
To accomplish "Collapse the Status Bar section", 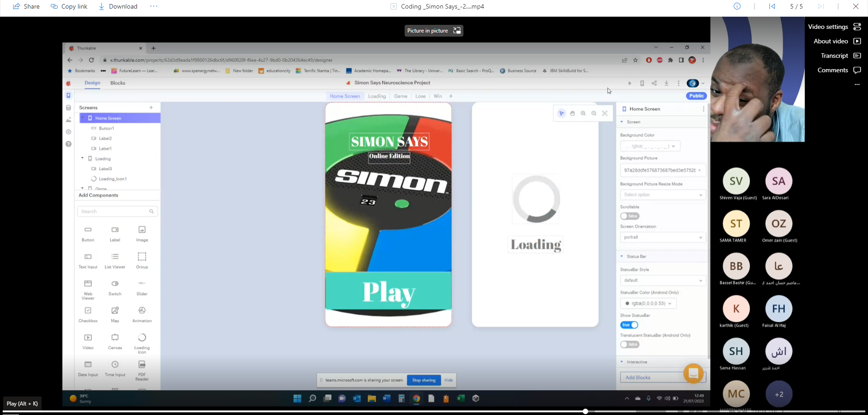I will point(622,256).
